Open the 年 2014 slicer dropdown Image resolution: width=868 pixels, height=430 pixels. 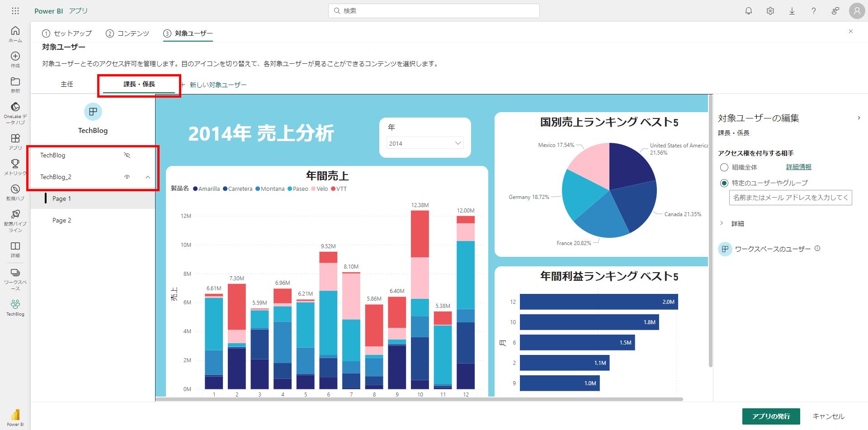click(425, 143)
